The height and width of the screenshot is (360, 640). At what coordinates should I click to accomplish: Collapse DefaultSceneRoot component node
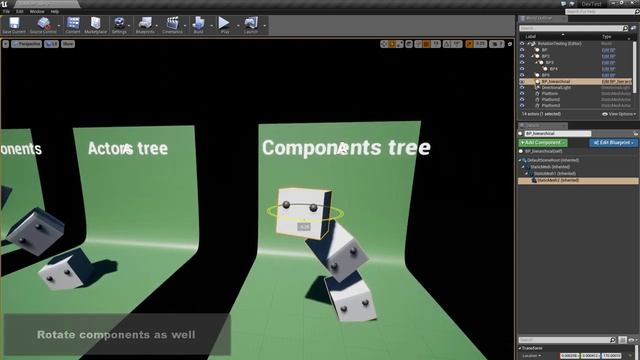tap(520, 160)
